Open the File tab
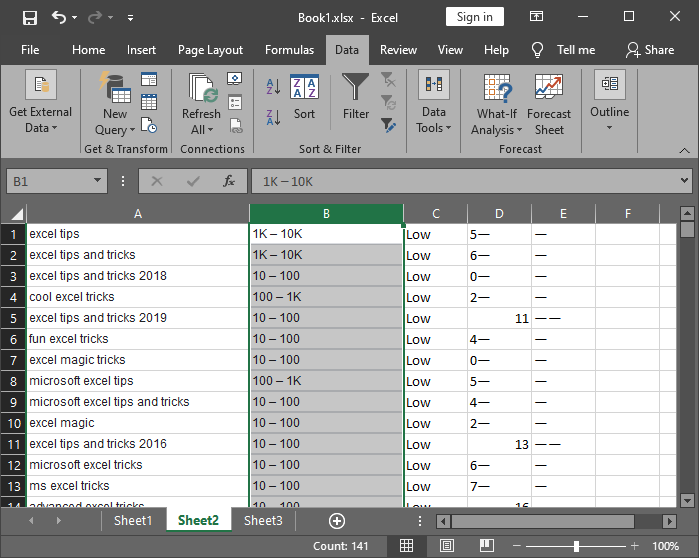This screenshot has height=558, width=699. (30, 50)
